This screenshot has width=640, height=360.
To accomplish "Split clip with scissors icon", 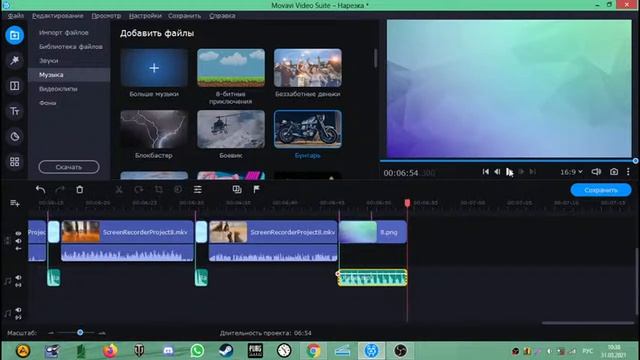I will coord(119,189).
